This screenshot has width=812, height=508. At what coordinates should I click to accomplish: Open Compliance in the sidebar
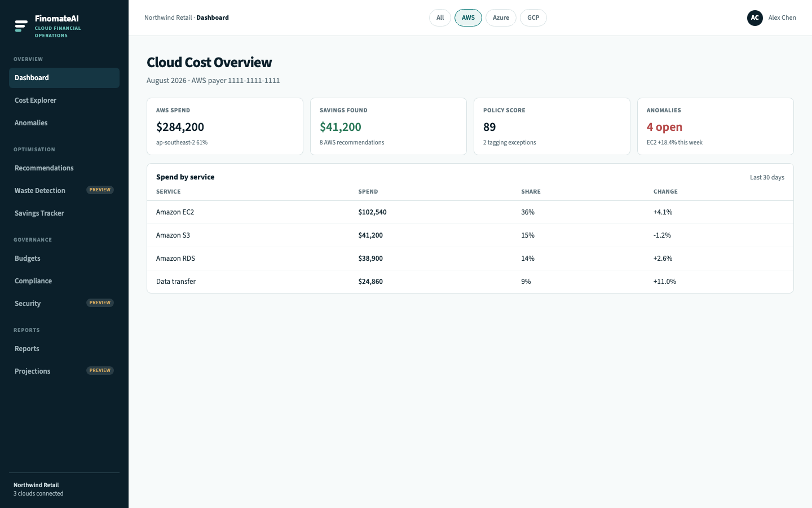(64, 281)
